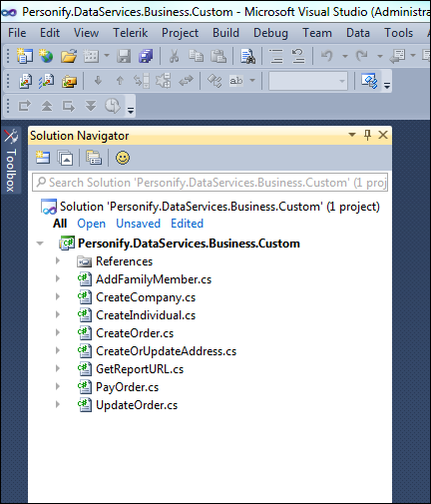Viewport: 431px width, 504px height.
Task: Click the up arrow icon in second toolbar
Action: pos(120,81)
